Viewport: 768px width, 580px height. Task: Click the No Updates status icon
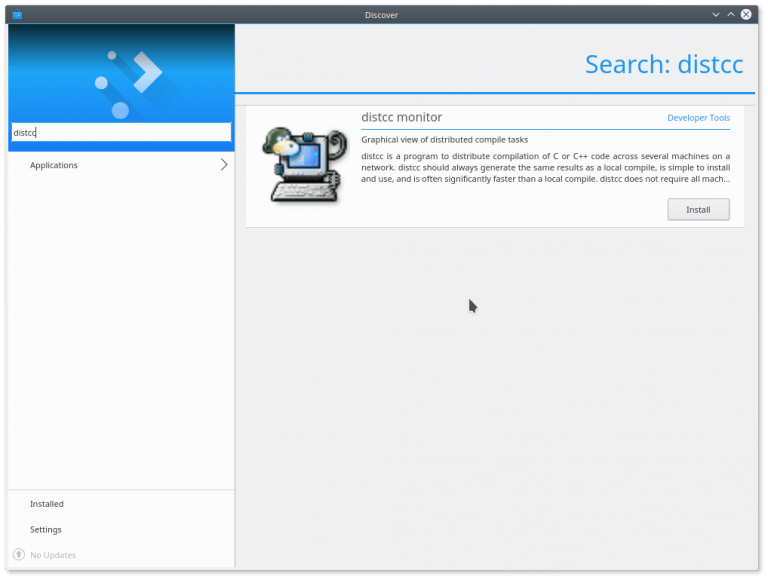pos(19,555)
